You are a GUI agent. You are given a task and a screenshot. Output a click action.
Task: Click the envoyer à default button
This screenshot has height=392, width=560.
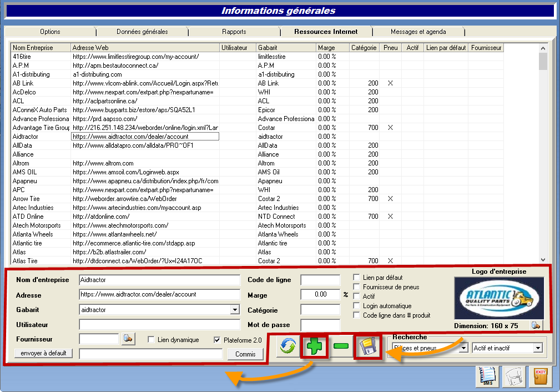point(43,353)
